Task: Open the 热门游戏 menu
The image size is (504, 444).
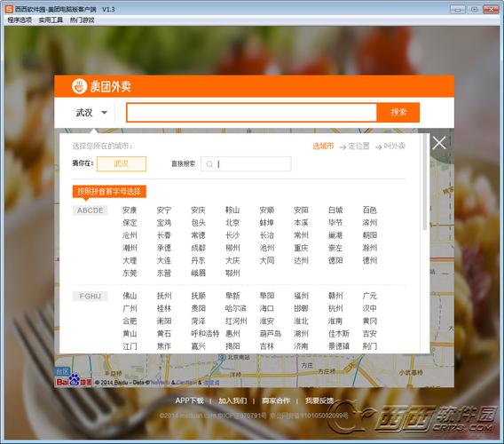Action: tap(83, 20)
